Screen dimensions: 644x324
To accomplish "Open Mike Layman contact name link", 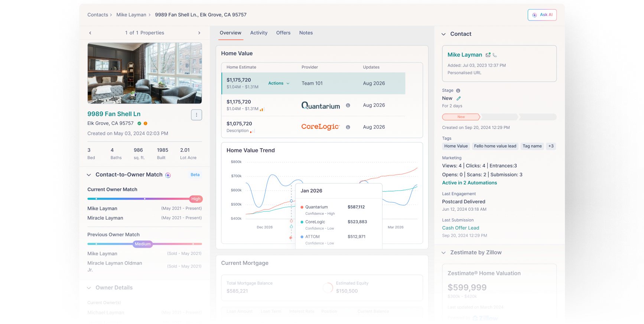I will pos(465,55).
